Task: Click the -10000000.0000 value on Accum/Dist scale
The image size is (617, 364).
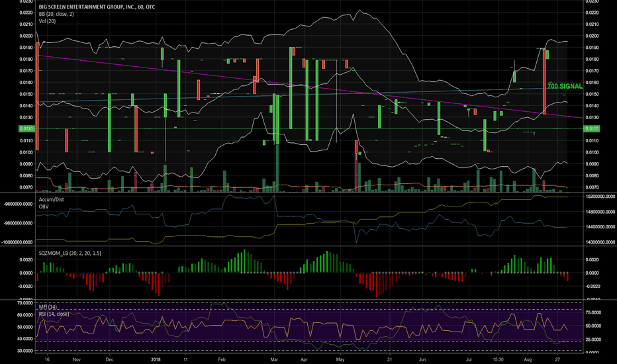Action: 17,242
